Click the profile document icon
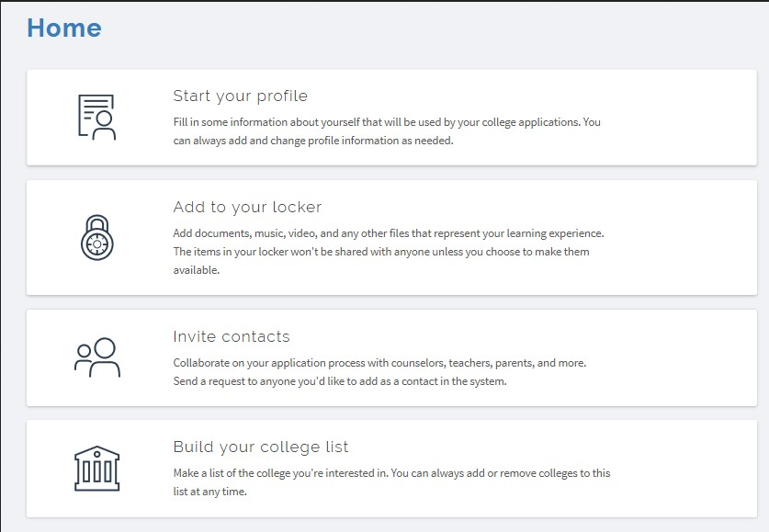Image resolution: width=769 pixels, height=532 pixels. (x=97, y=118)
